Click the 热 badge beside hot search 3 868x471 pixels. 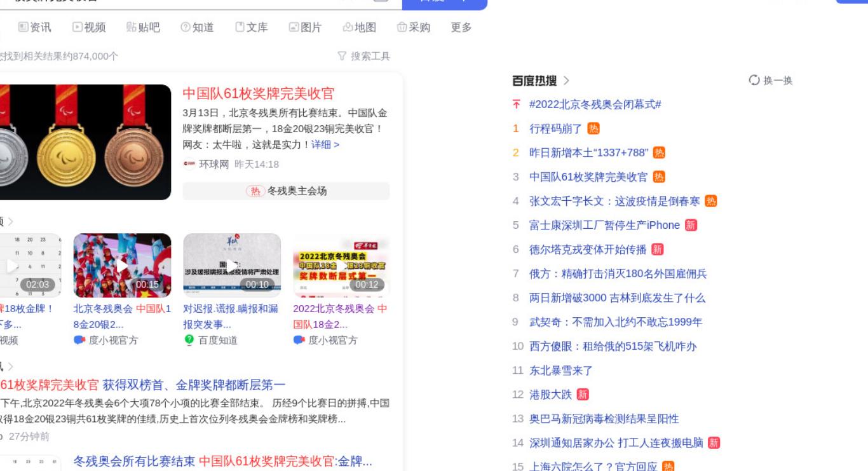tap(659, 177)
